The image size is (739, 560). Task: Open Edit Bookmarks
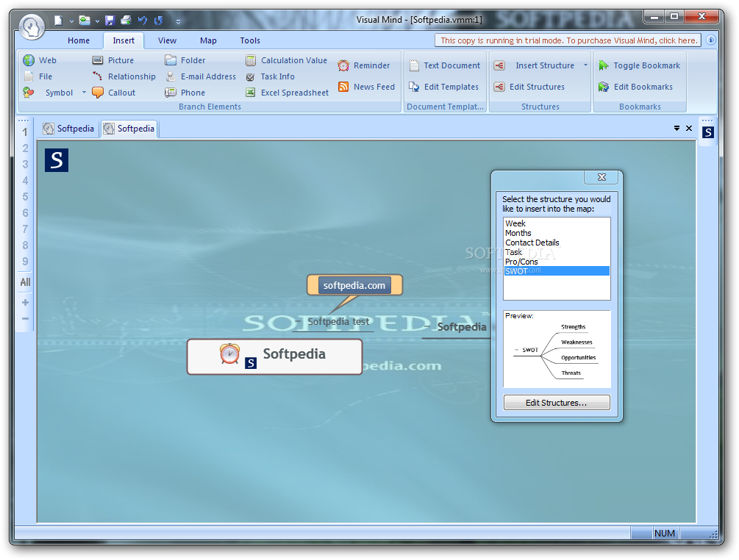[635, 87]
